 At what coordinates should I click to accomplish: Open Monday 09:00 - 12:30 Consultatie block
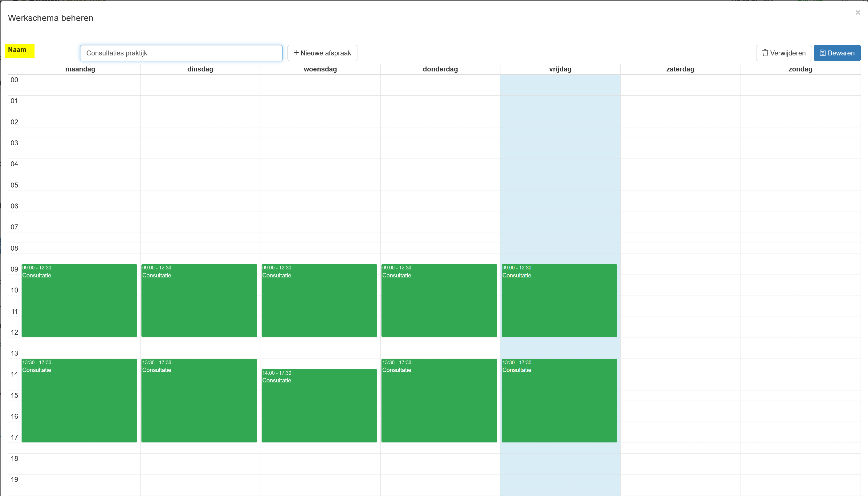(79, 300)
